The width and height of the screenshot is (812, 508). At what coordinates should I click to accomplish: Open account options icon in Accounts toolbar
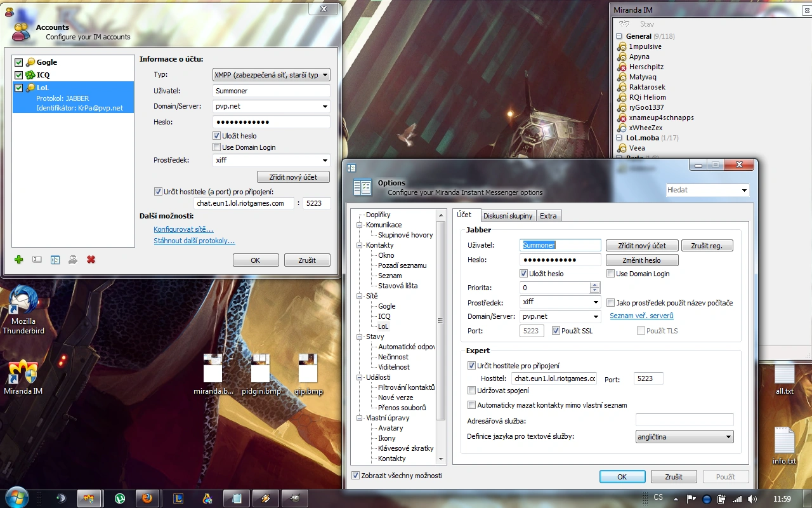[55, 260]
